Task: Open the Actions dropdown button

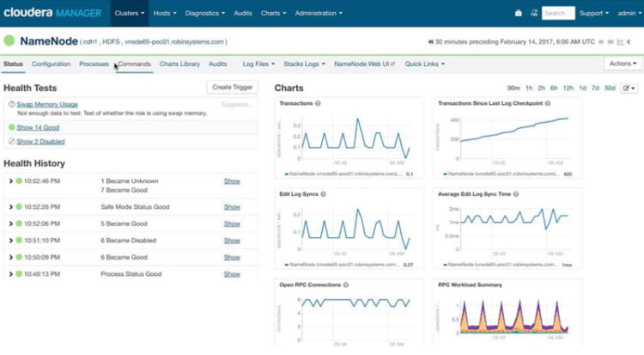Action: pyautogui.click(x=623, y=64)
